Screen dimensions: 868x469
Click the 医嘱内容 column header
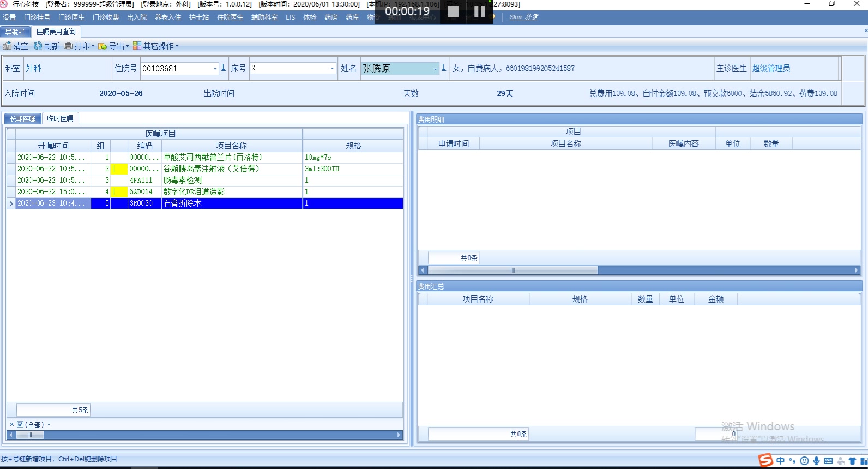tap(684, 143)
